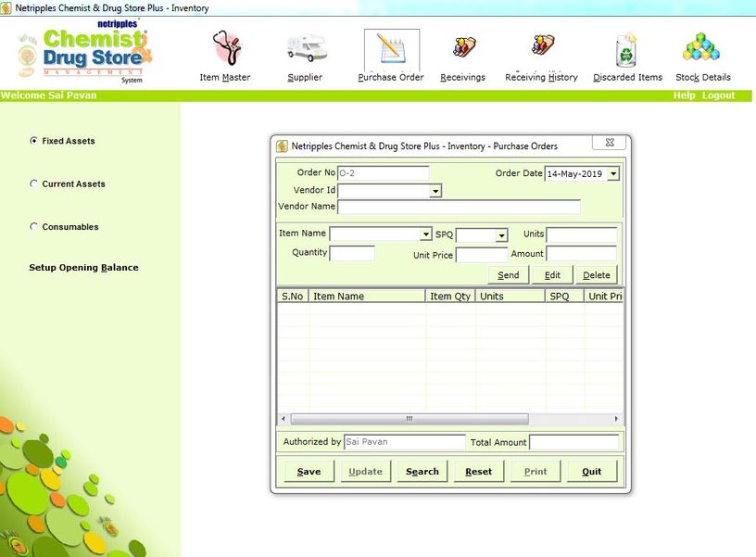Viewport: 756px width, 557px height.
Task: Click the SPQ column header
Action: [x=564, y=296]
